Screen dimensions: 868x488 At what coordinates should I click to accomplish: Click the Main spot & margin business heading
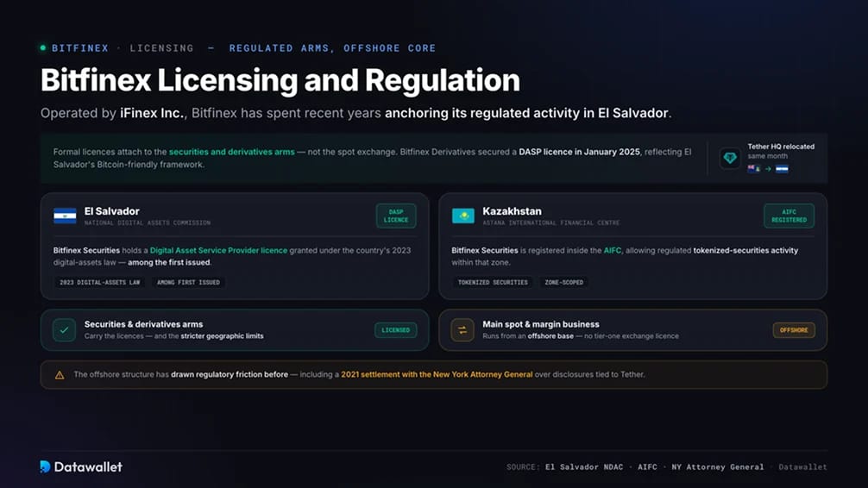pyautogui.click(x=541, y=324)
